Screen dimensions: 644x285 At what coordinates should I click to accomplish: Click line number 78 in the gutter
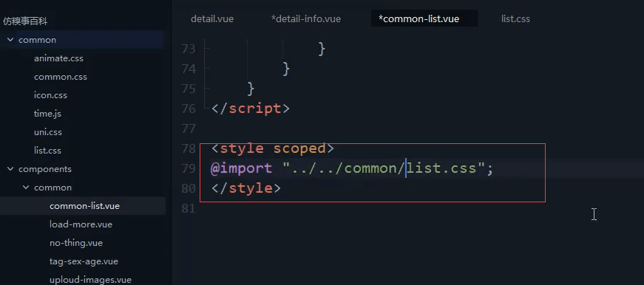click(x=189, y=148)
